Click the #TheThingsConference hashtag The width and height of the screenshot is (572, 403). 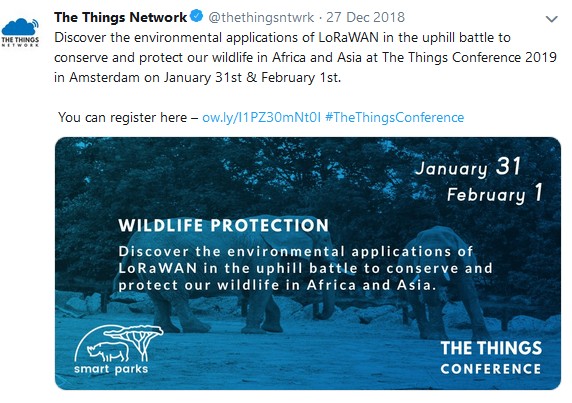pyautogui.click(x=394, y=117)
